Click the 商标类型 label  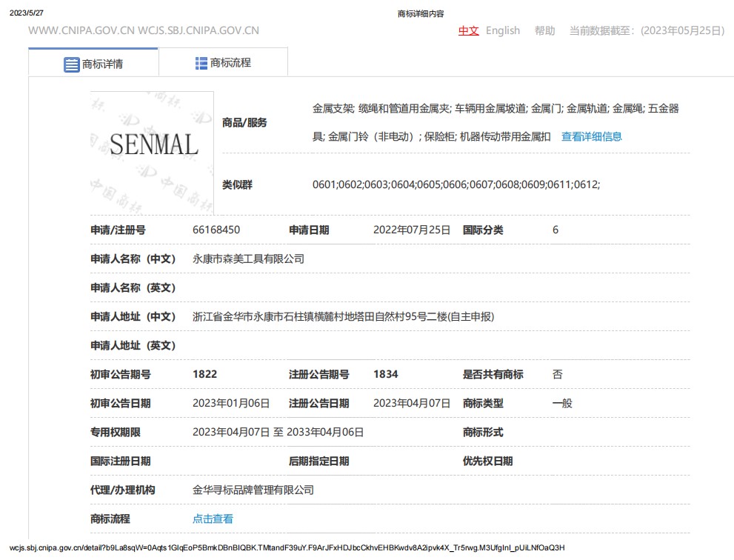coord(483,404)
